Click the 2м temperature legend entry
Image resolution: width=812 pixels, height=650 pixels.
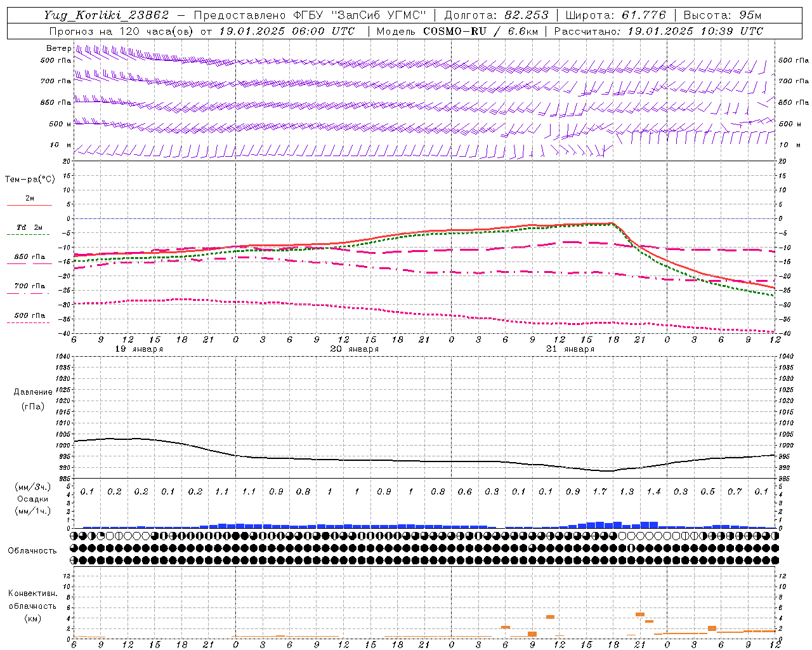point(30,199)
